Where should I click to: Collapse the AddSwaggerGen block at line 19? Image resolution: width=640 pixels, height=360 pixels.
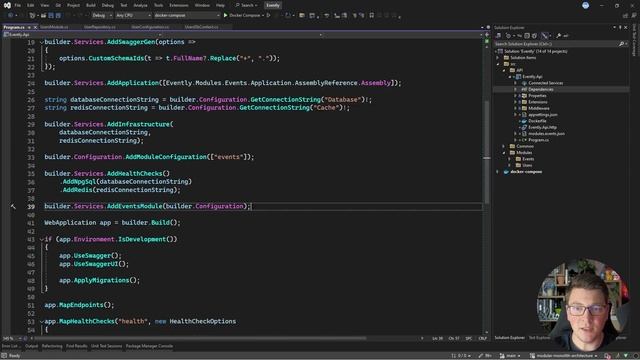[42, 42]
